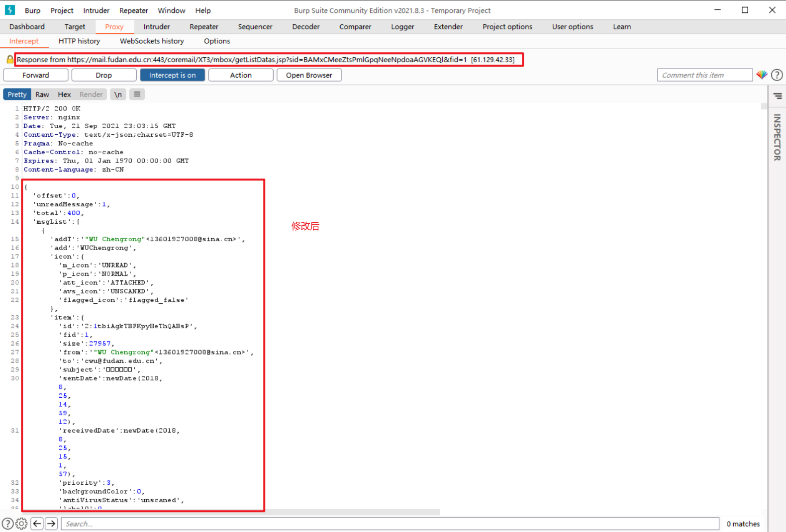786x532 pixels.
Task: Click the bottom help question mark icon
Action: click(7, 524)
